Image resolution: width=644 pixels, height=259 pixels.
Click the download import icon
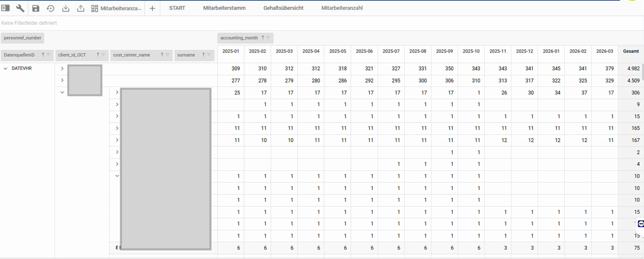[66, 8]
